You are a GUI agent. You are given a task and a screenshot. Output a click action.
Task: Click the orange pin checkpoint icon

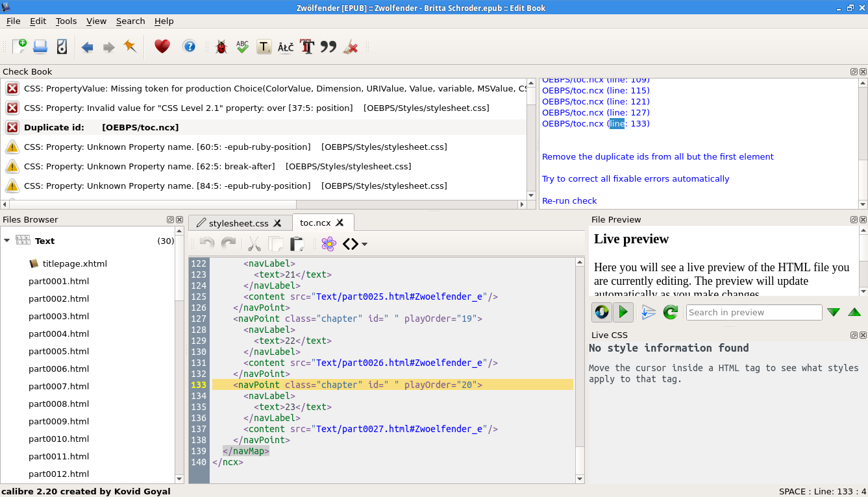tap(130, 47)
